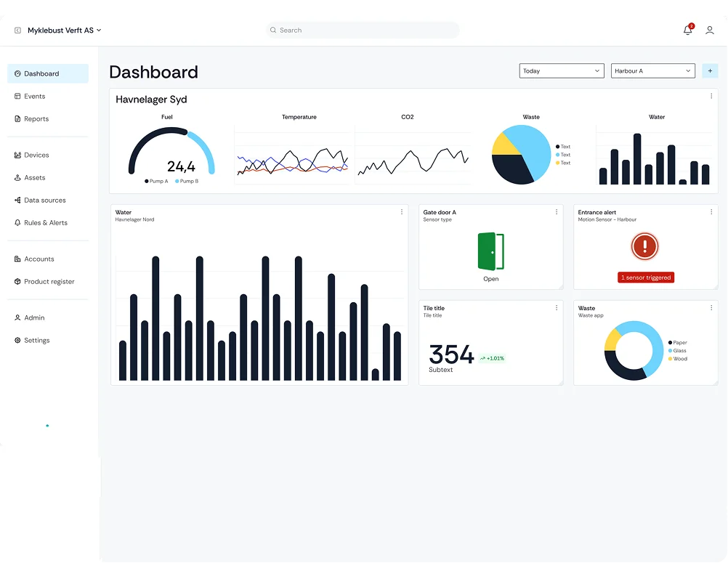Click the Pump B legend color dot

(x=177, y=181)
